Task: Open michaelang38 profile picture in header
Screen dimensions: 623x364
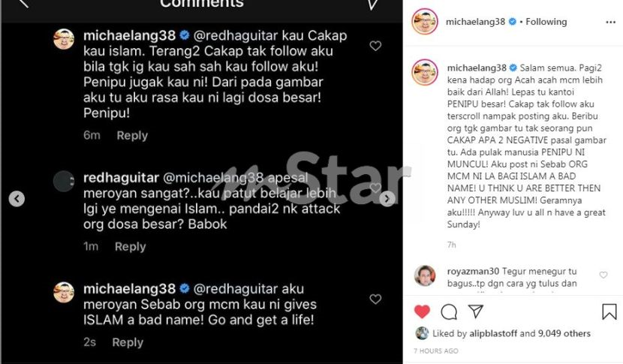Action: [424, 22]
